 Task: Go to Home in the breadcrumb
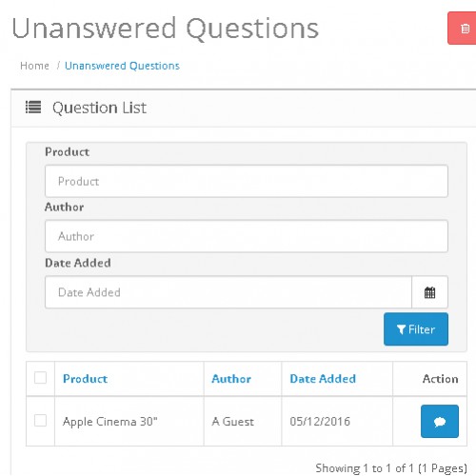coord(34,66)
